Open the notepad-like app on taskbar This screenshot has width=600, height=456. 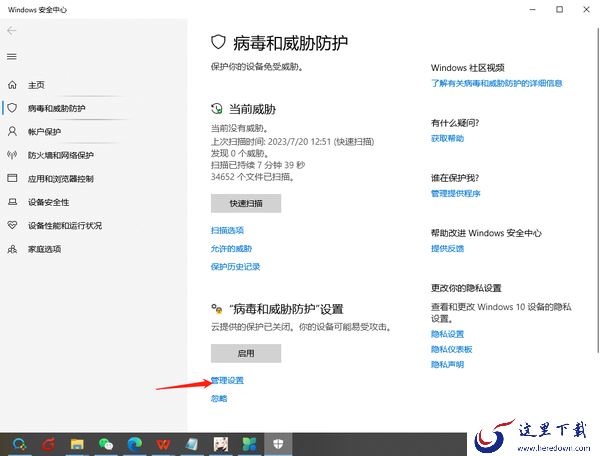pos(192,444)
